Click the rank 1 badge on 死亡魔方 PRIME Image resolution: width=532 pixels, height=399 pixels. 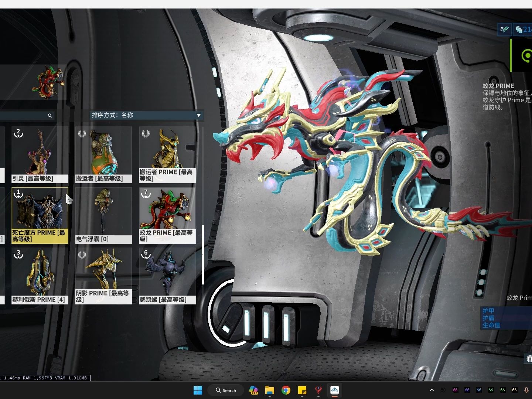pos(18,194)
